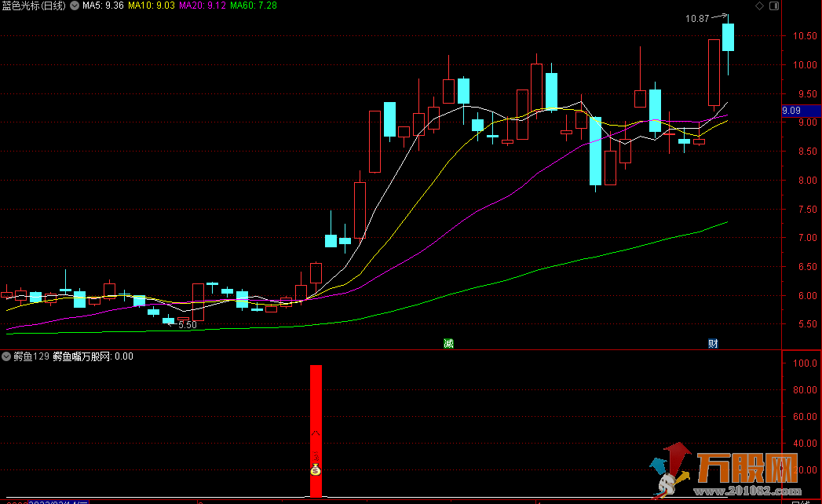The width and height of the screenshot is (822, 504).
Task: Click the 10.87 high price annotation
Action: (x=697, y=19)
